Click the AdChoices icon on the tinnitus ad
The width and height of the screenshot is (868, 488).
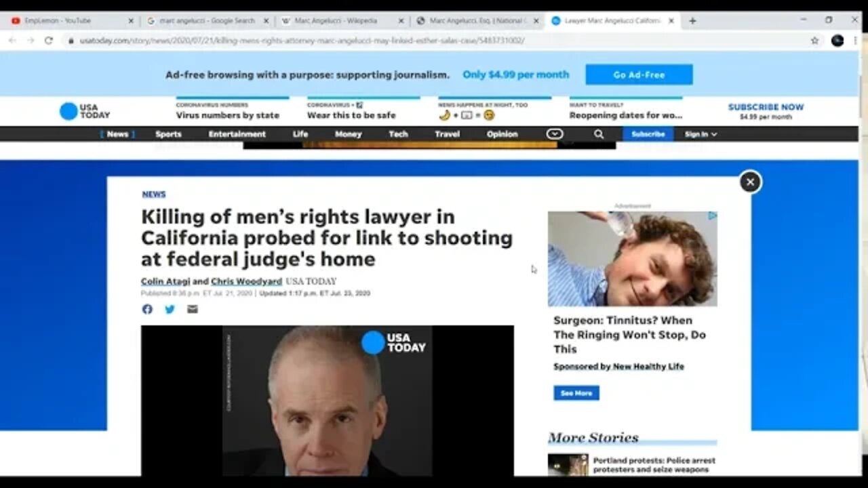pyautogui.click(x=713, y=216)
